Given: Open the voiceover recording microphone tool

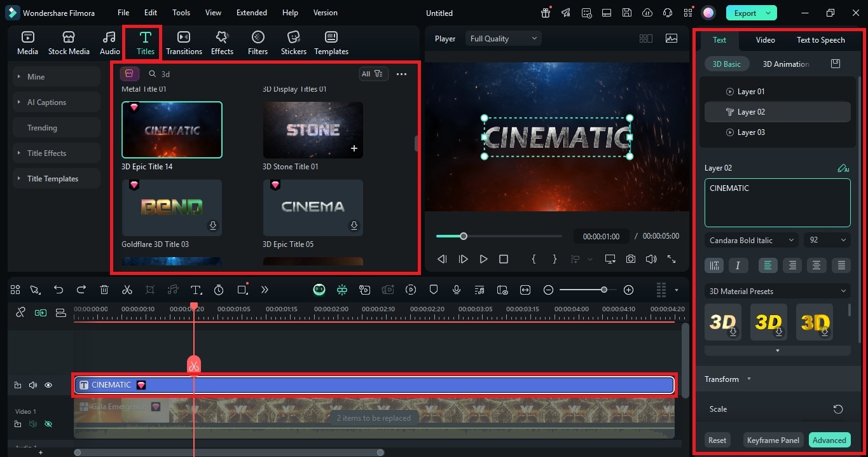Looking at the screenshot, I should tap(456, 290).
